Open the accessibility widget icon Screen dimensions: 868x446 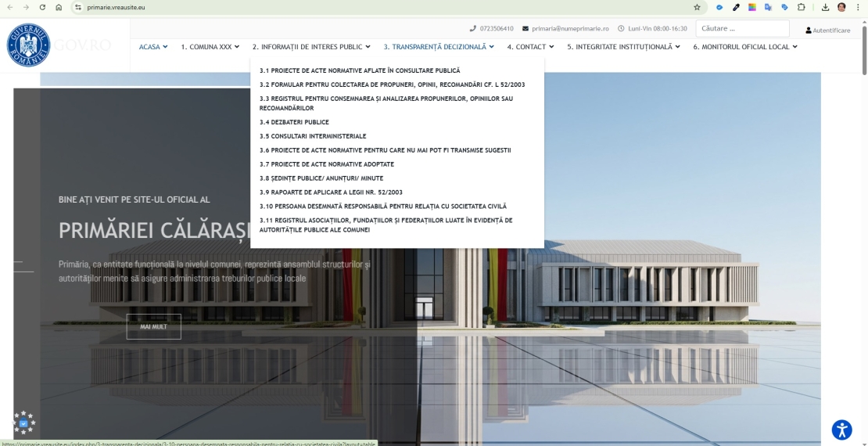841,430
